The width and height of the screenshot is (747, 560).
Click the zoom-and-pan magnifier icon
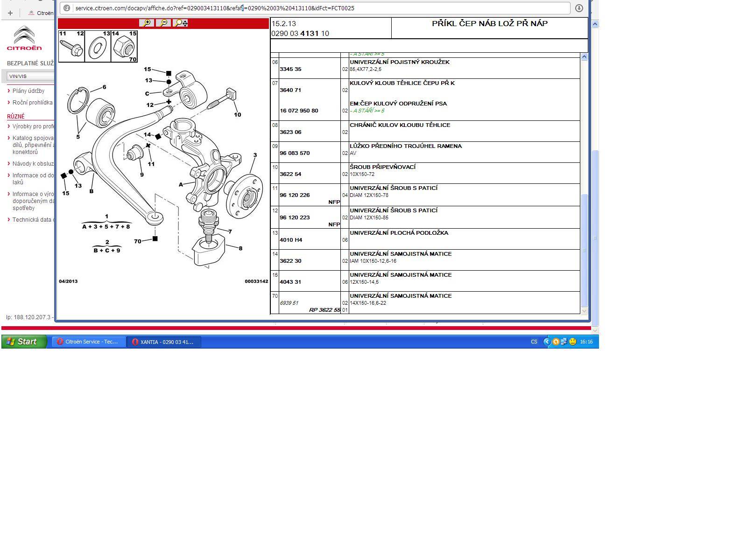pyautogui.click(x=180, y=23)
